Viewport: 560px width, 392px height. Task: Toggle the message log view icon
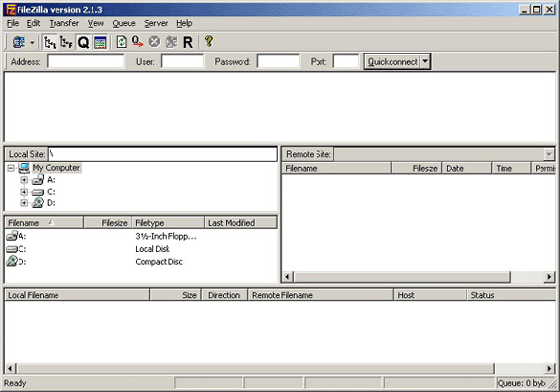coord(100,42)
